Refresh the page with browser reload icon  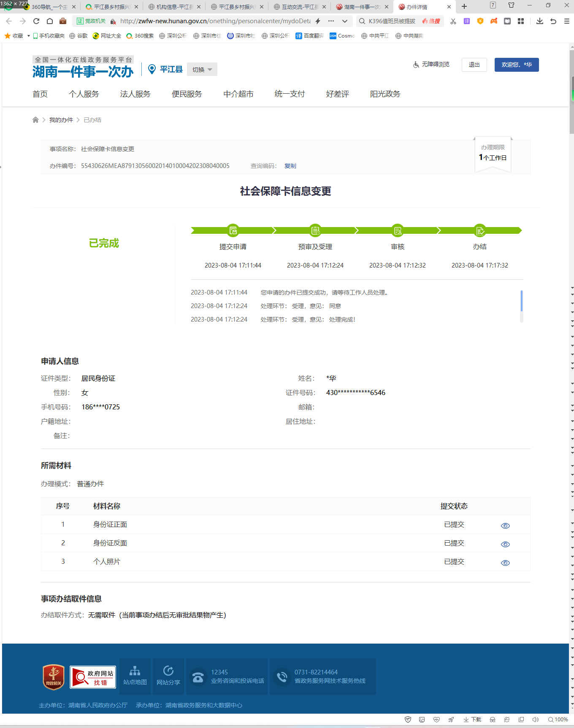point(36,21)
